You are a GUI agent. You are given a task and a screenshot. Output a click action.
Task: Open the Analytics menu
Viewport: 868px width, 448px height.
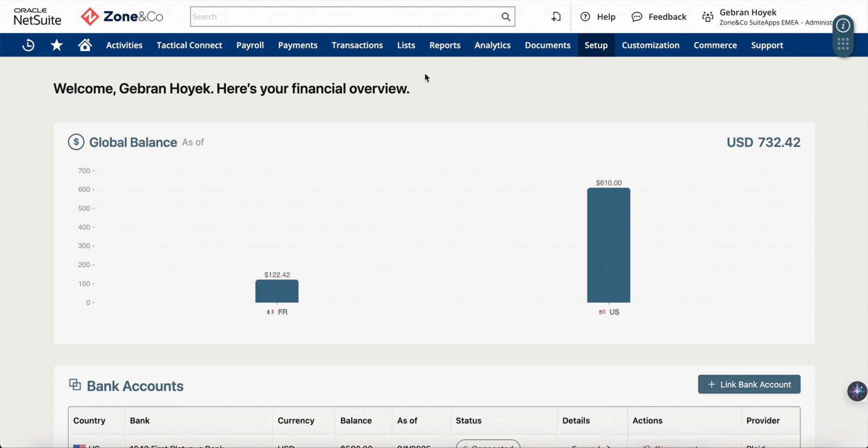pos(492,45)
